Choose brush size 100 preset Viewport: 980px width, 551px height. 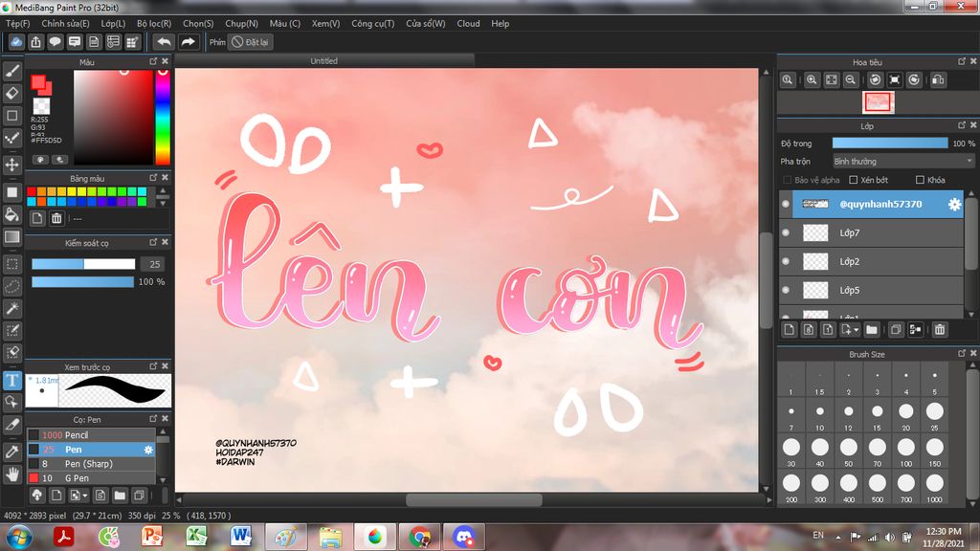905,451
